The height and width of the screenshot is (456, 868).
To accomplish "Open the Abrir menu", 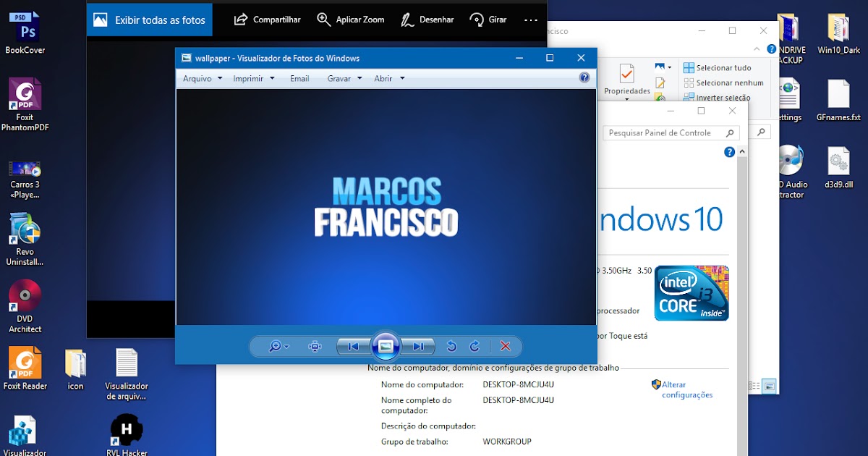I will (389, 78).
